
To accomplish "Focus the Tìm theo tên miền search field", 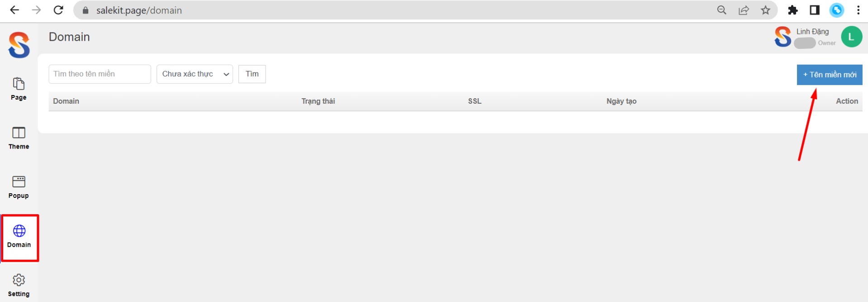I will pyautogui.click(x=100, y=74).
